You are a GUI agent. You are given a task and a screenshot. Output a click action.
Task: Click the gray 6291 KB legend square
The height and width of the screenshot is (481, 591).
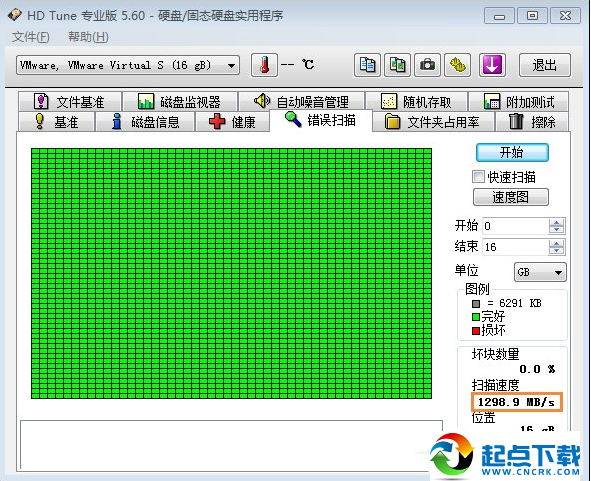[x=476, y=303]
